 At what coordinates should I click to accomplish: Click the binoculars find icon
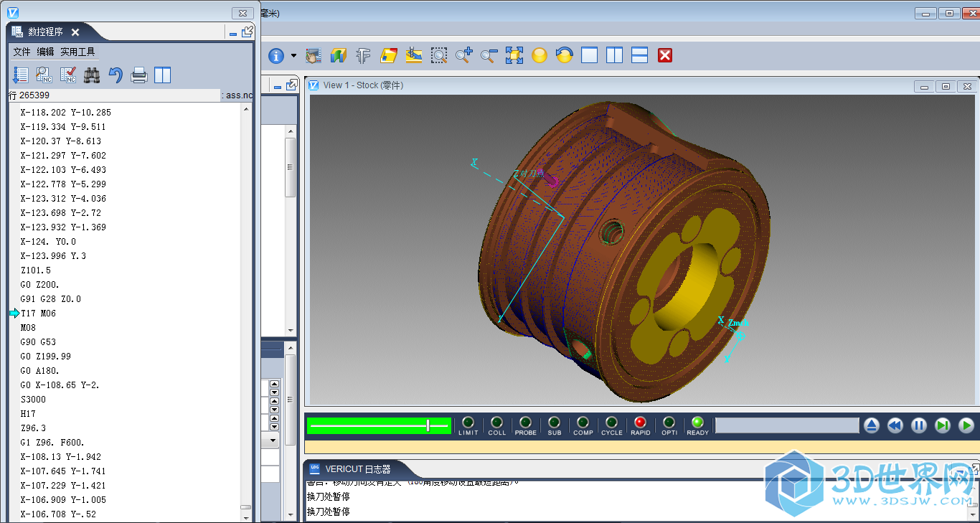pos(92,75)
